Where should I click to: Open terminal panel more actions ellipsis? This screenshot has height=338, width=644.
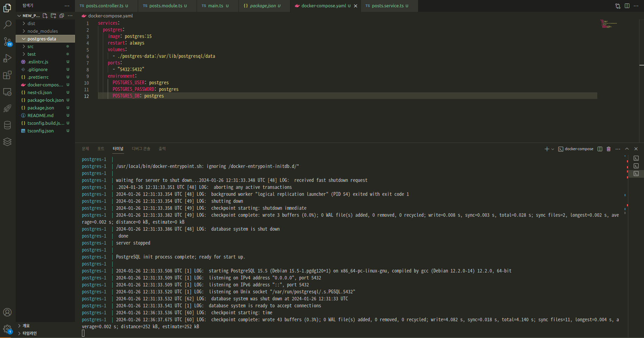(x=618, y=149)
